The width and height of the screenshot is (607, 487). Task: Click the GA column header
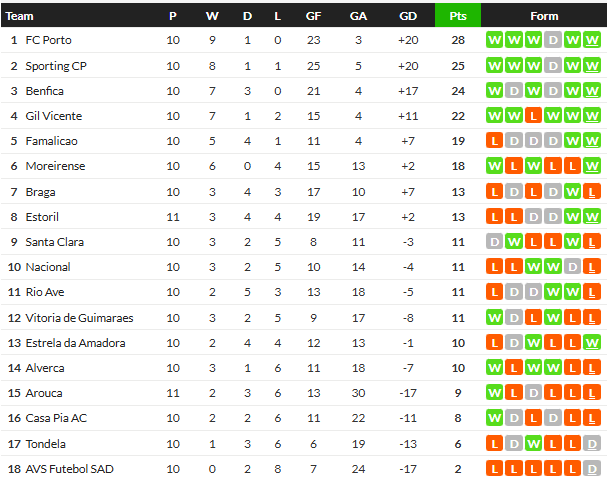358,16
